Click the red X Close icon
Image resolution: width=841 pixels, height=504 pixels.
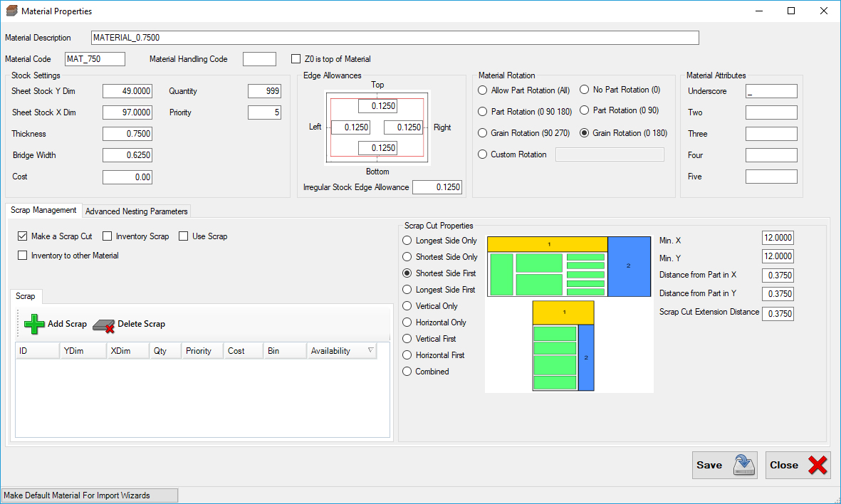tap(818, 465)
